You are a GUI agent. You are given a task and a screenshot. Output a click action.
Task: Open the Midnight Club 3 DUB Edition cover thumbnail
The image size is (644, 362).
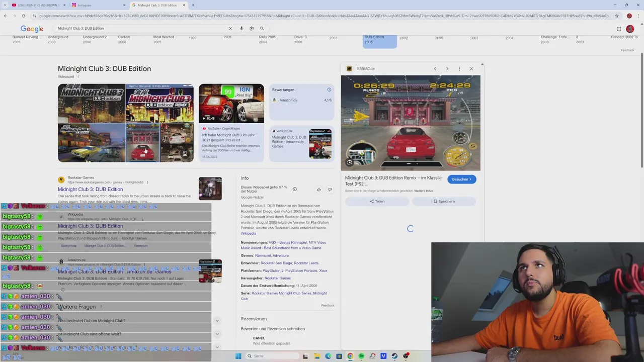click(92, 103)
